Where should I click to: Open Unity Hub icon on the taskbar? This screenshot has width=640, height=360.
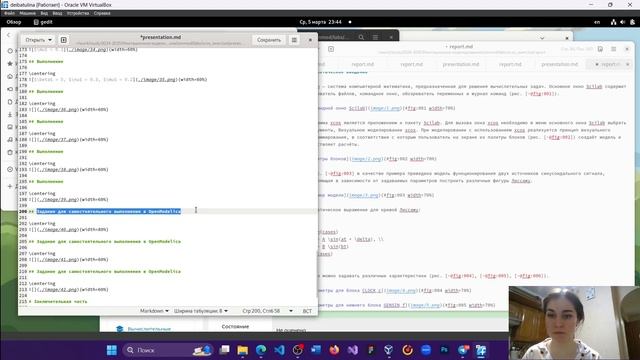point(389,350)
